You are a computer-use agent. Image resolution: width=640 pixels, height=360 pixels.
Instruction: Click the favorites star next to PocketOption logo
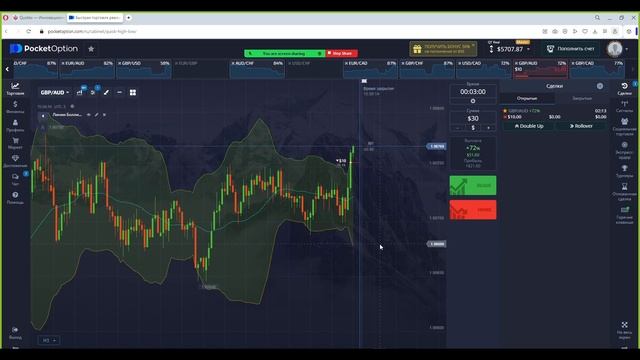[91, 49]
